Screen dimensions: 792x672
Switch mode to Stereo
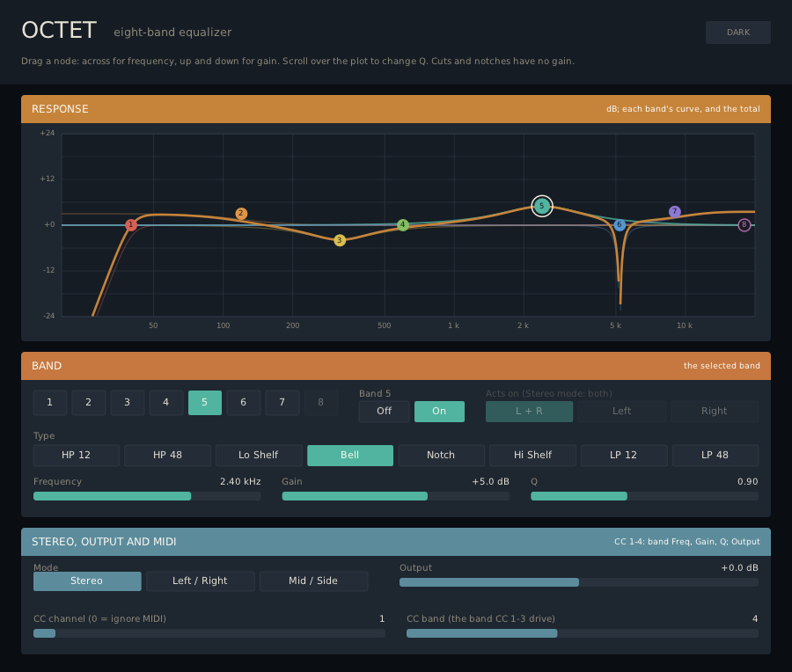pyautogui.click(x=87, y=581)
